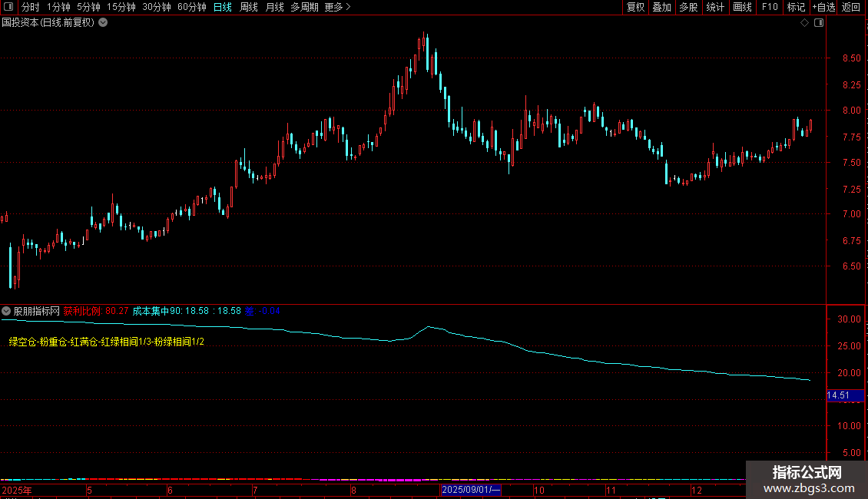The height and width of the screenshot is (499, 868).
Task: Open F10 company information
Action: (770, 7)
